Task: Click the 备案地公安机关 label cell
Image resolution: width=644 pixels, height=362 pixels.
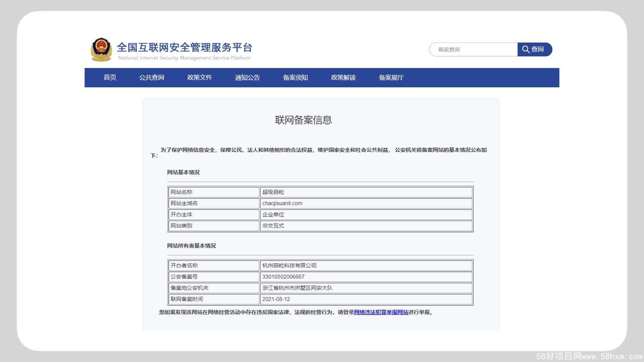Action: click(214, 288)
